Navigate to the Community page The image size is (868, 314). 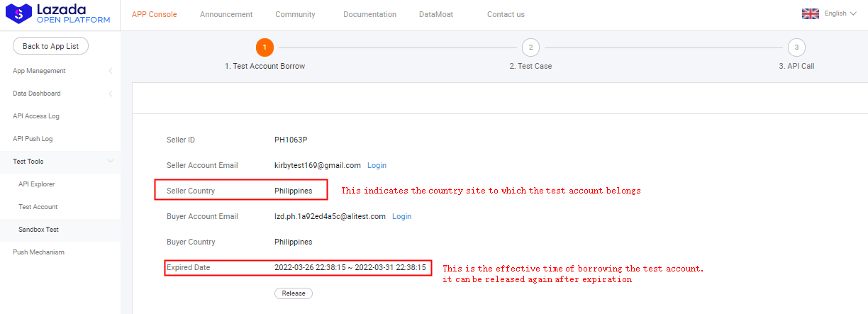(x=295, y=14)
